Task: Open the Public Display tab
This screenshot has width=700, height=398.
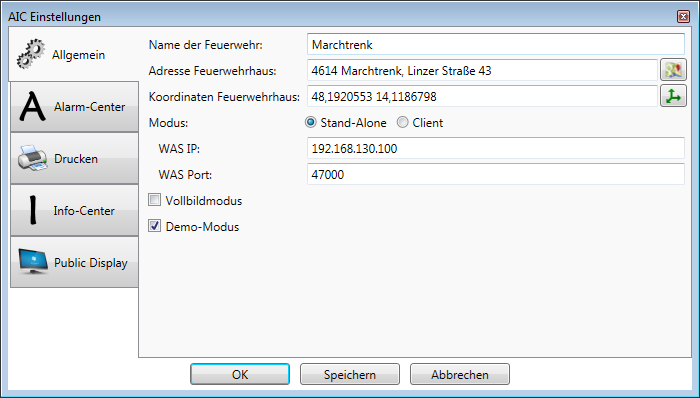Action: [x=75, y=262]
